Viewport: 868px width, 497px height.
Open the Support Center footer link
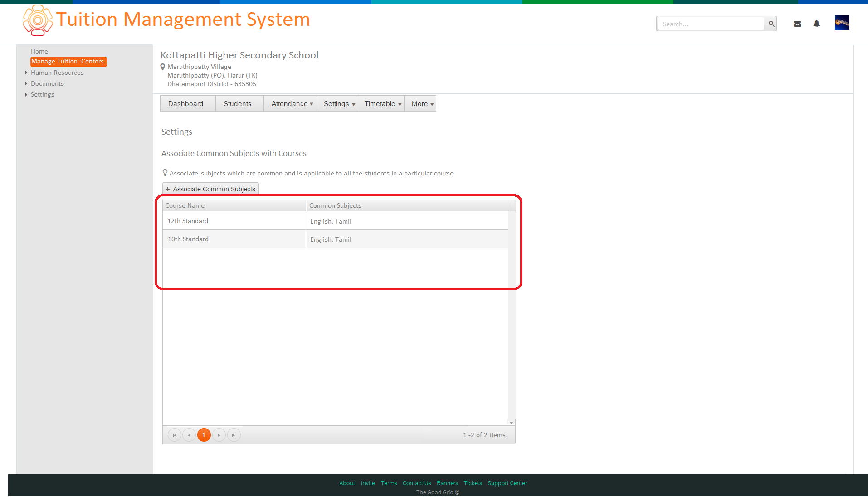tap(507, 483)
